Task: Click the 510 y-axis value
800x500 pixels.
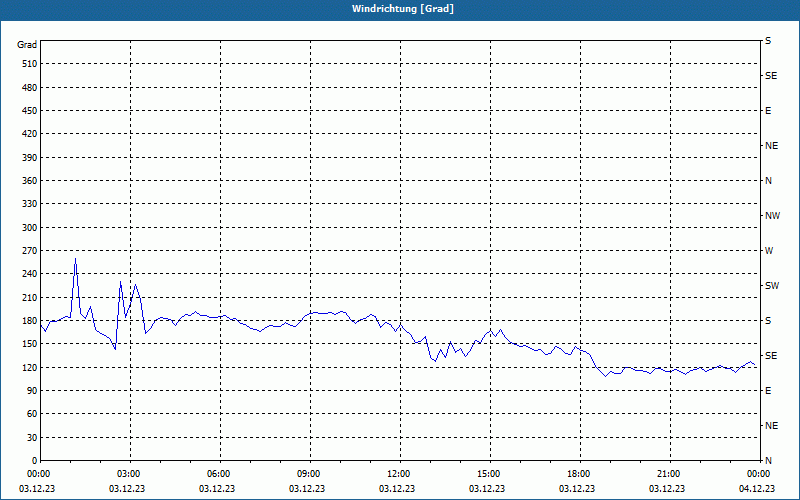Action: pos(30,64)
